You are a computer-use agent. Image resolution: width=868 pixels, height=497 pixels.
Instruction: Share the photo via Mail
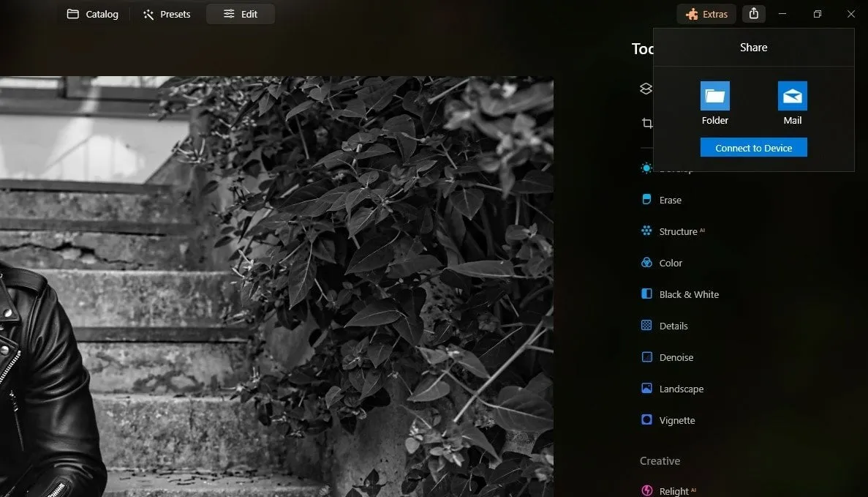(792, 103)
